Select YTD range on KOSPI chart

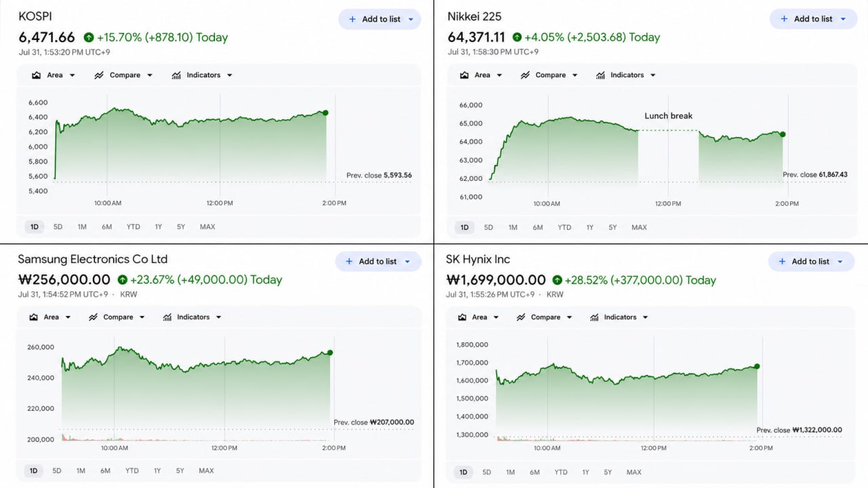click(x=133, y=227)
